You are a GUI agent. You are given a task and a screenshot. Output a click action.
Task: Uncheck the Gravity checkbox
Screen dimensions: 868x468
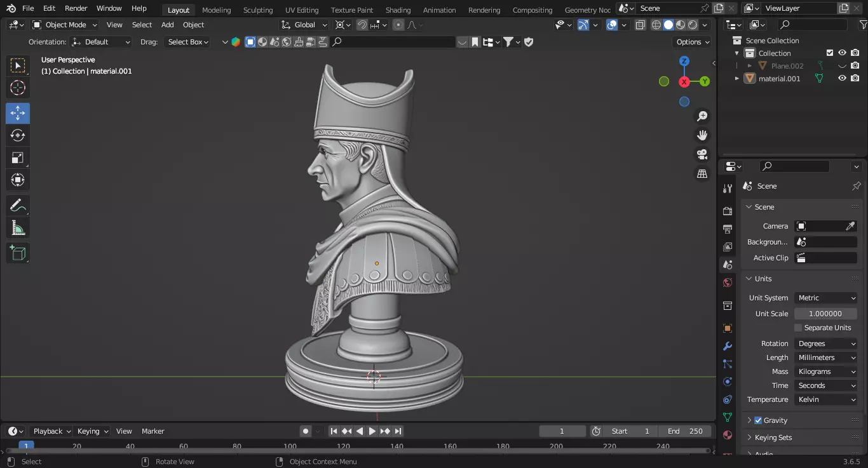(758, 420)
